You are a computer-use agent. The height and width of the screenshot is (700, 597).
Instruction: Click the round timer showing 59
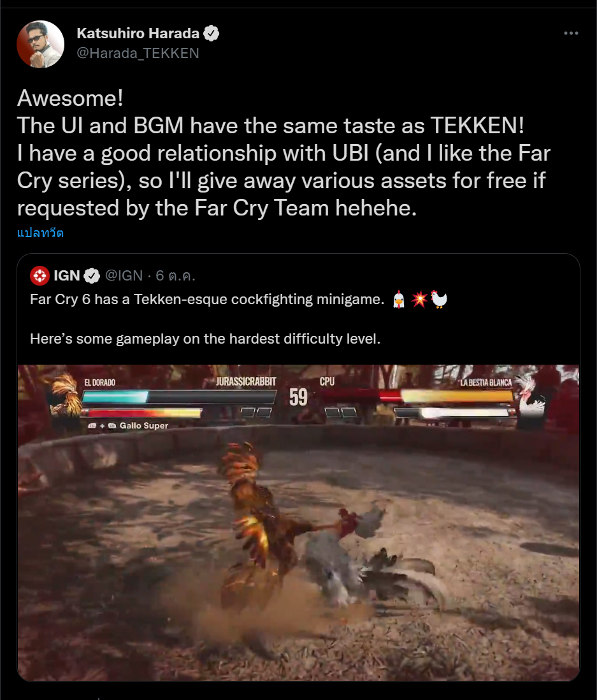click(x=298, y=397)
